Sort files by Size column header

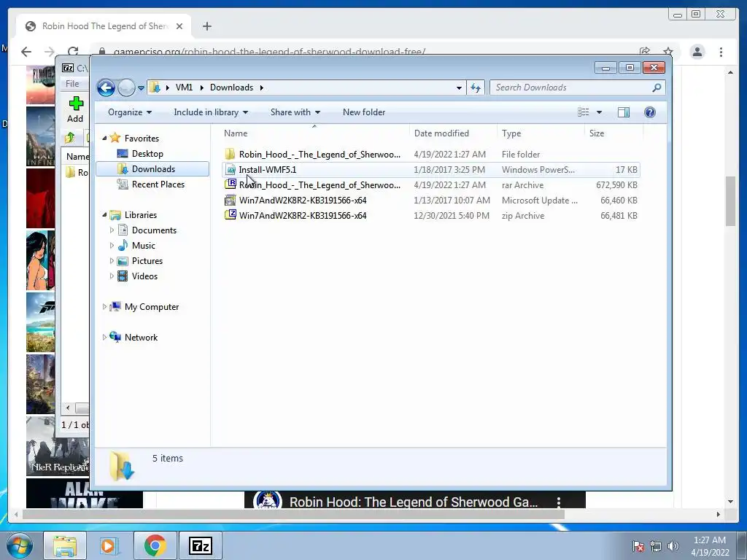coord(614,133)
